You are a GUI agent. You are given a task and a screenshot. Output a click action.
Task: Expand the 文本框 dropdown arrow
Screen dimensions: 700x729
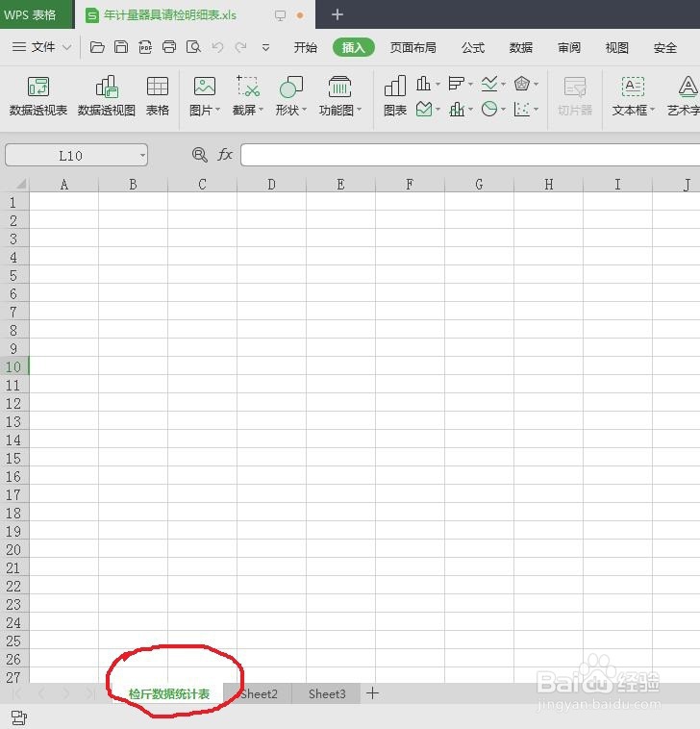[x=652, y=110]
